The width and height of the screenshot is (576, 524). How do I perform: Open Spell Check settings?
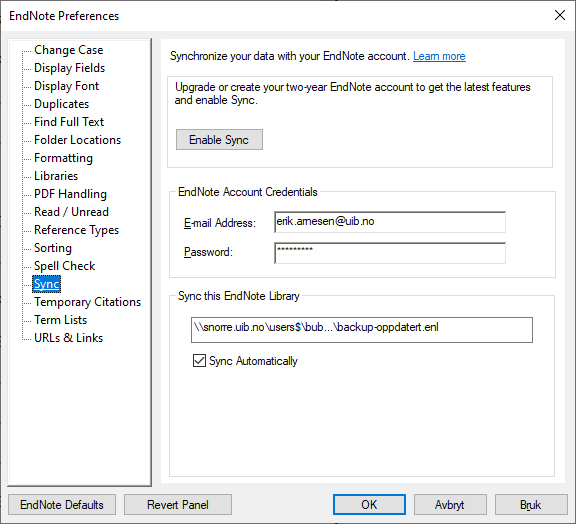coord(65,266)
